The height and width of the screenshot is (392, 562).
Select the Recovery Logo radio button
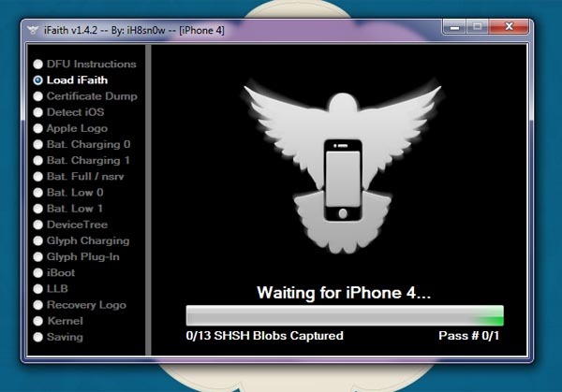38,305
